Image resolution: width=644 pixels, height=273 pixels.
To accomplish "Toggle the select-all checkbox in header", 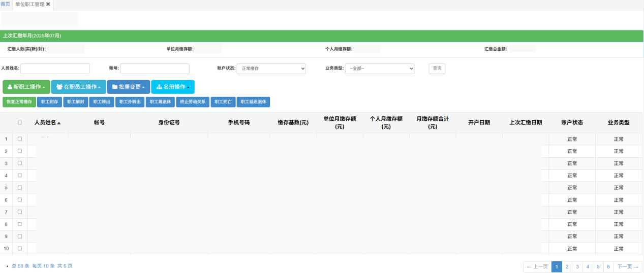I will tap(20, 122).
